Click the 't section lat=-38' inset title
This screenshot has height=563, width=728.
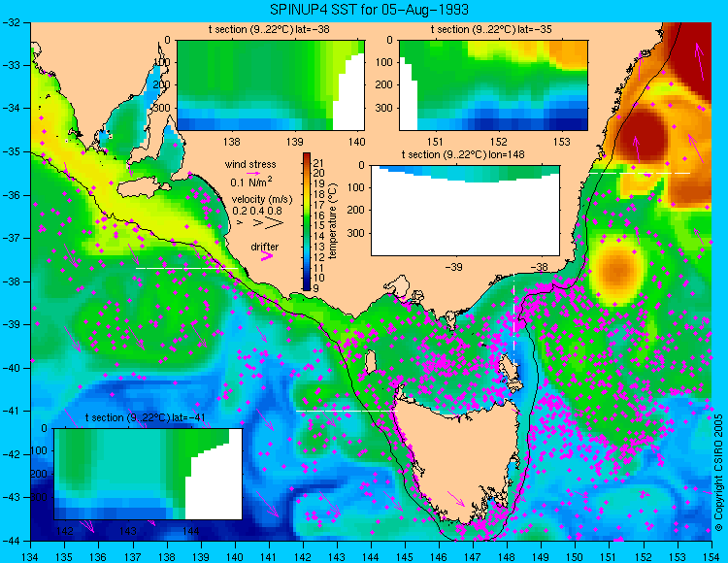tap(269, 30)
